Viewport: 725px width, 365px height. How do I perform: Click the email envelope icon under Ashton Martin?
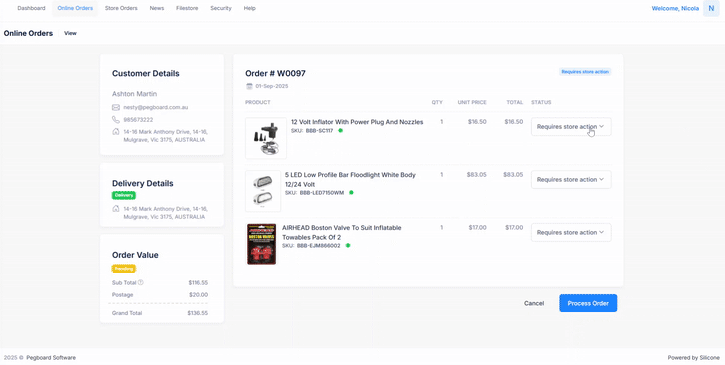tap(116, 107)
